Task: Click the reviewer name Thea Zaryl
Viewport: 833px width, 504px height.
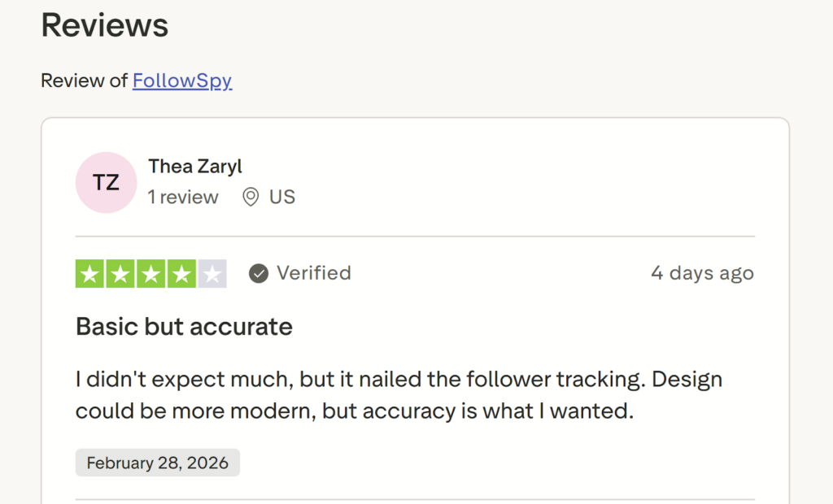Action: (195, 166)
